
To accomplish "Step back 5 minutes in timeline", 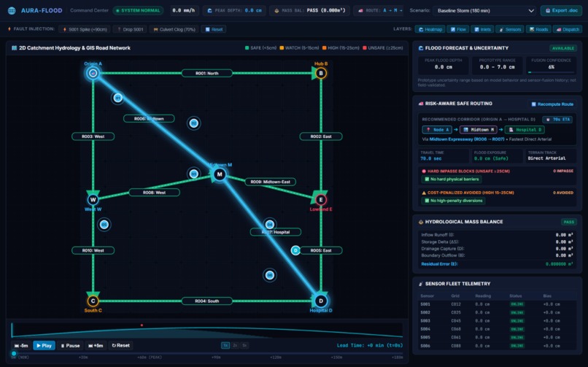I will click(21, 345).
